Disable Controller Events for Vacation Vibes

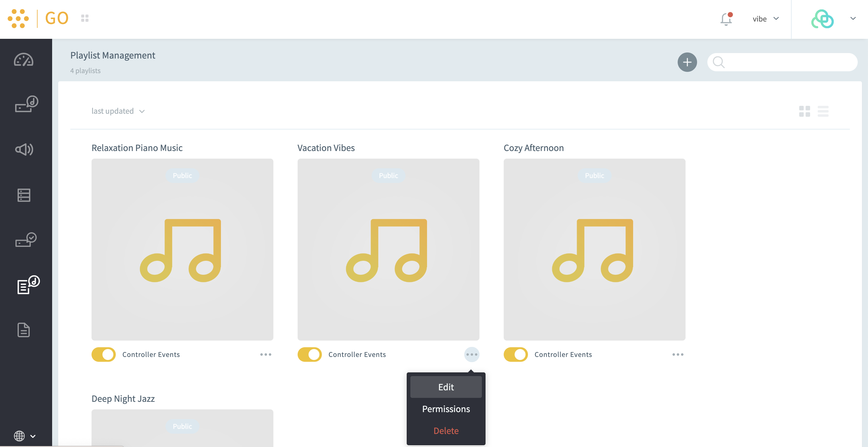point(310,354)
